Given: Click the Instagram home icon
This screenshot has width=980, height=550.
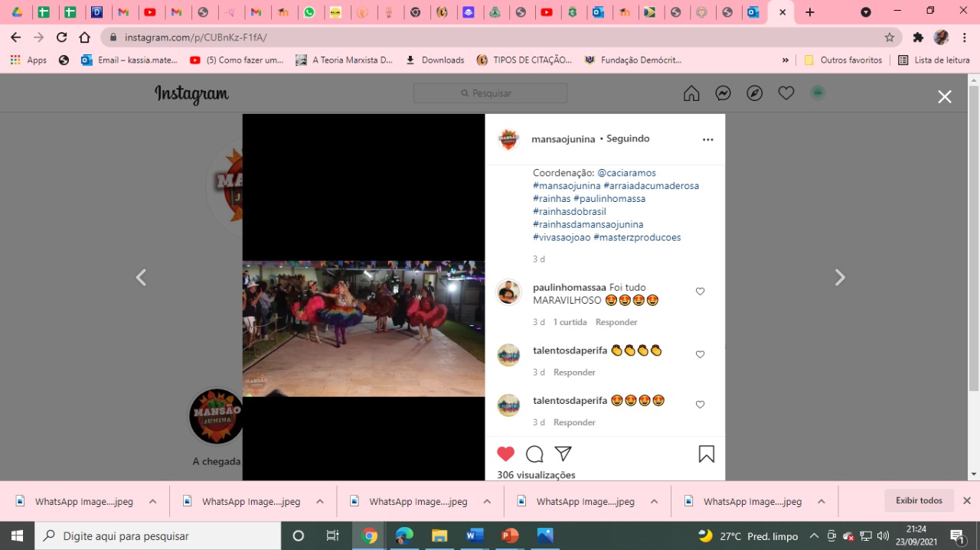Looking at the screenshot, I should point(691,93).
